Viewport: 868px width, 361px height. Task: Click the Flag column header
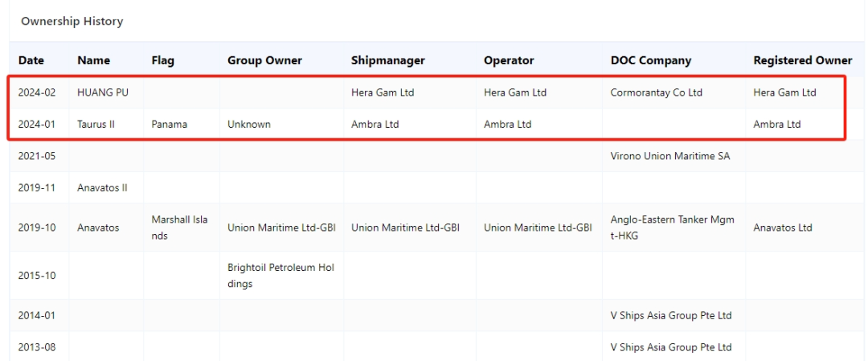coord(162,60)
